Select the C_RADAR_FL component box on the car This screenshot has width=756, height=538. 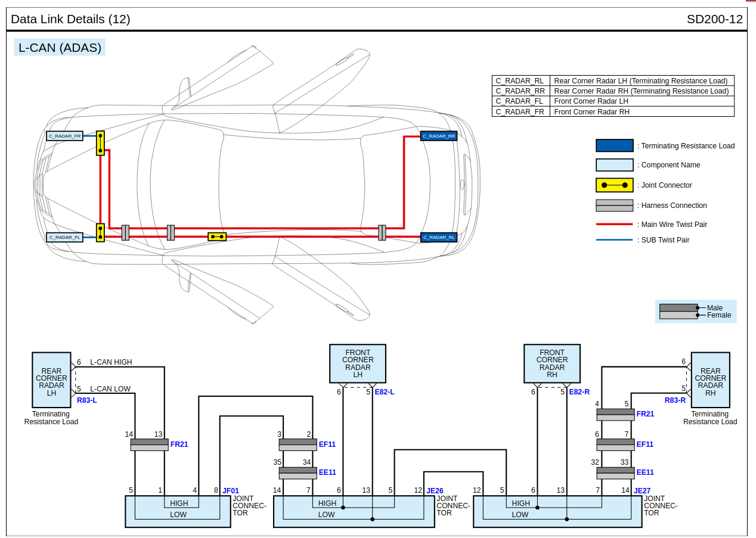(x=65, y=237)
